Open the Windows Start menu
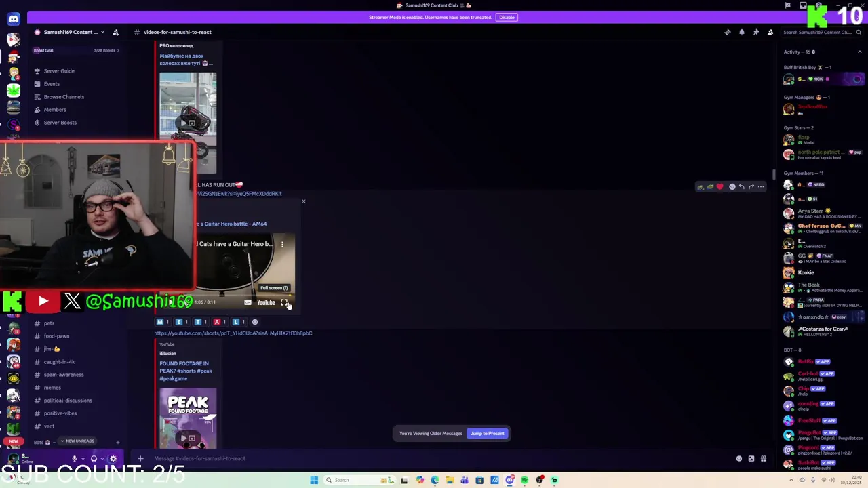 tap(314, 480)
